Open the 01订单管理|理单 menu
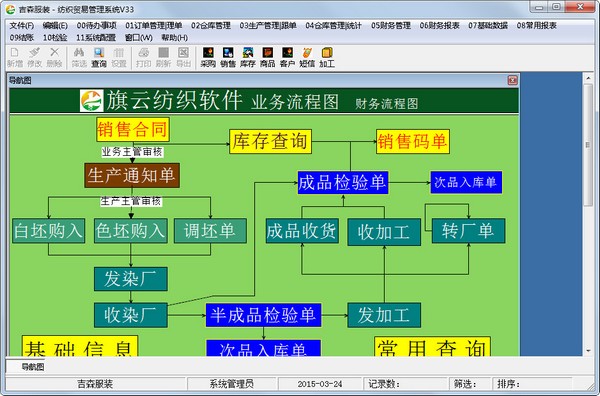Screen dimensions: 600x396 153,25
